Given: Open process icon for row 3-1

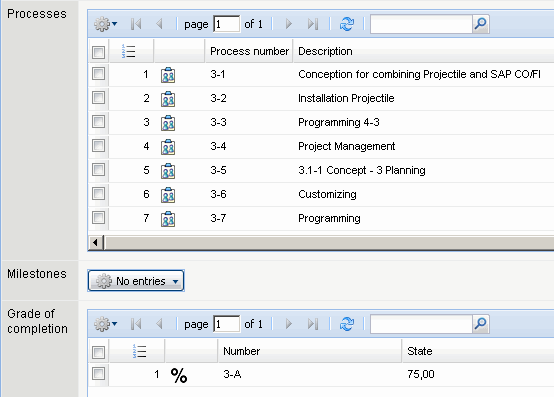Looking at the screenshot, I should tap(168, 75).
